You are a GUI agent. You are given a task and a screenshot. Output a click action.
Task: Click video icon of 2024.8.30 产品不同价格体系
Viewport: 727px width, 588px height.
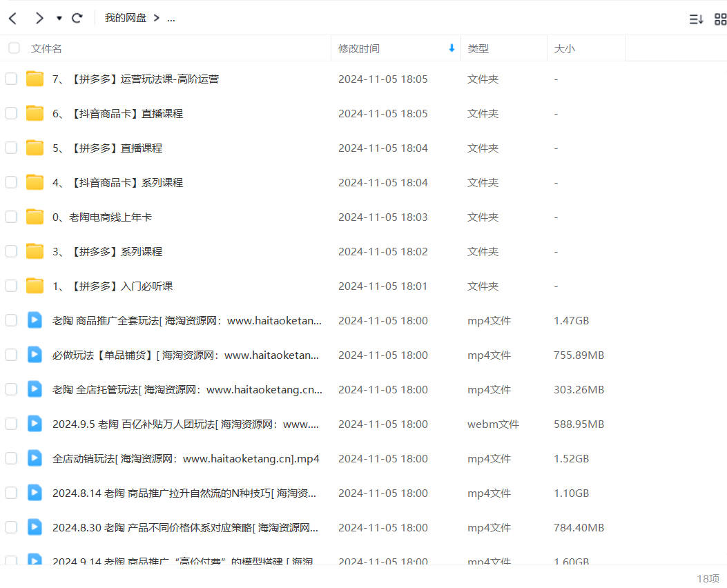pos(35,527)
